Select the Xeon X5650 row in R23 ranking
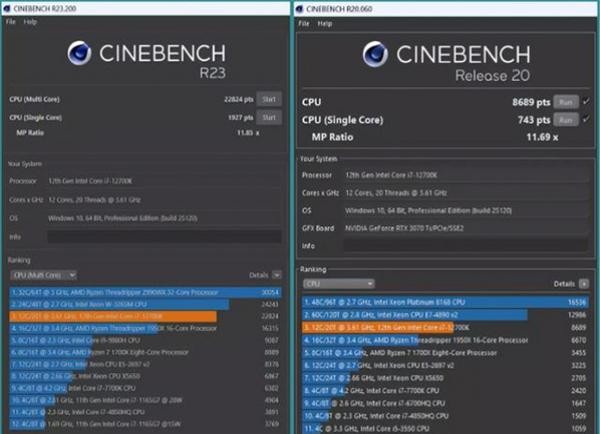 145,376
